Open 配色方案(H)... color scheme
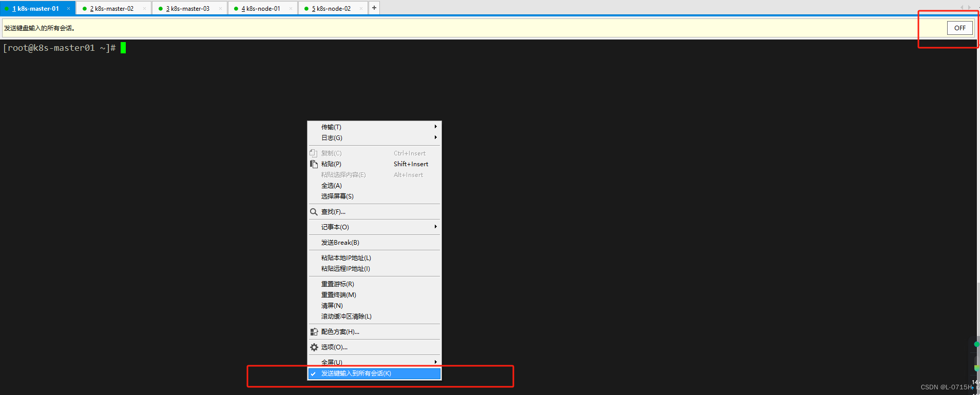980x395 pixels. pyautogui.click(x=374, y=332)
